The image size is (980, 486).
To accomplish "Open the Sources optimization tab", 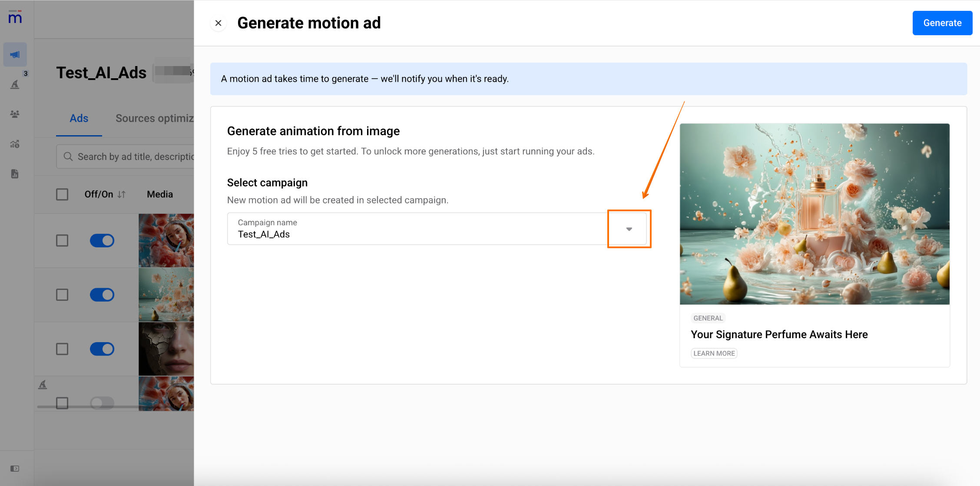I will (x=154, y=118).
